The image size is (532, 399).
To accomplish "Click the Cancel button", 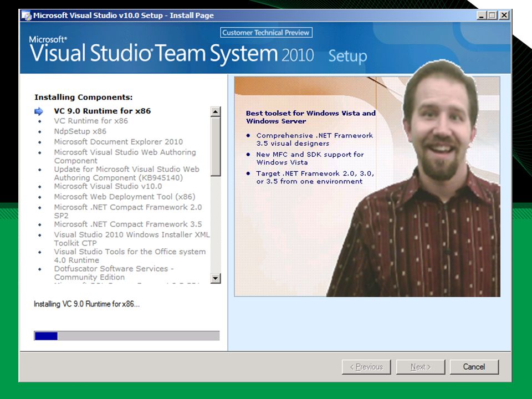I will click(x=474, y=367).
